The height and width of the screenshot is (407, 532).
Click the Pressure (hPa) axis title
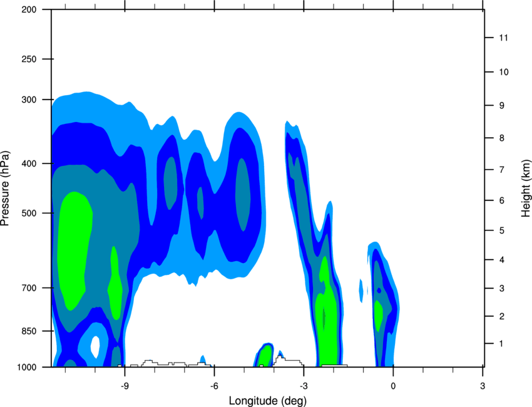click(x=5, y=188)
